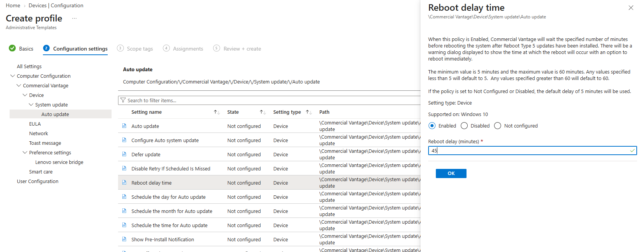
Task: Sort by Setting type column arrows
Action: (309, 112)
